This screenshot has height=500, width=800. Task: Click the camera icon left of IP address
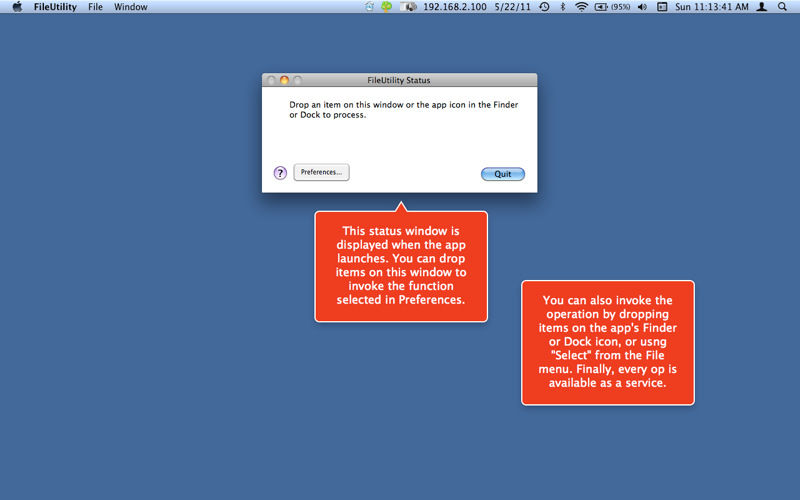click(408, 7)
